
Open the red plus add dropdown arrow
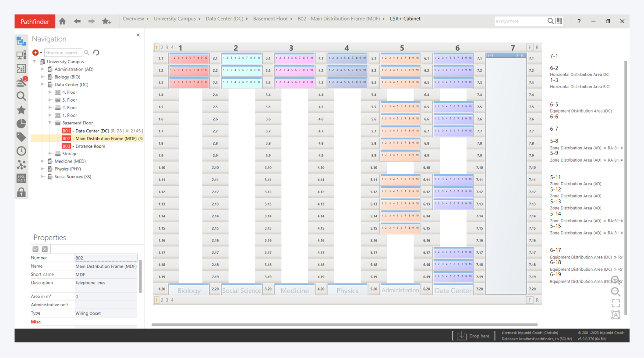(x=41, y=53)
